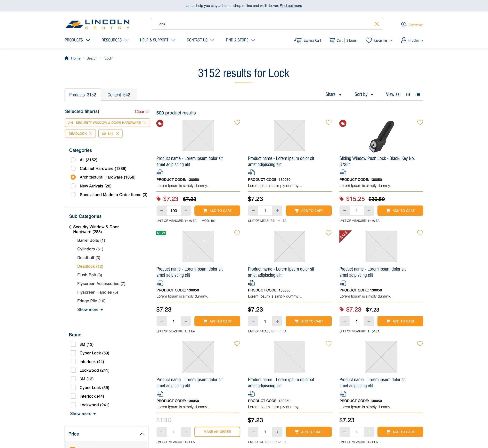
Task: Increase quantity with the plus stepper
Action: pyautogui.click(x=186, y=210)
